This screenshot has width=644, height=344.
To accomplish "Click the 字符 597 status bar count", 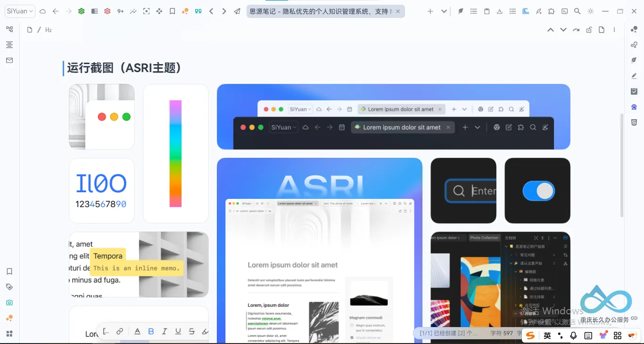I will tap(502, 333).
